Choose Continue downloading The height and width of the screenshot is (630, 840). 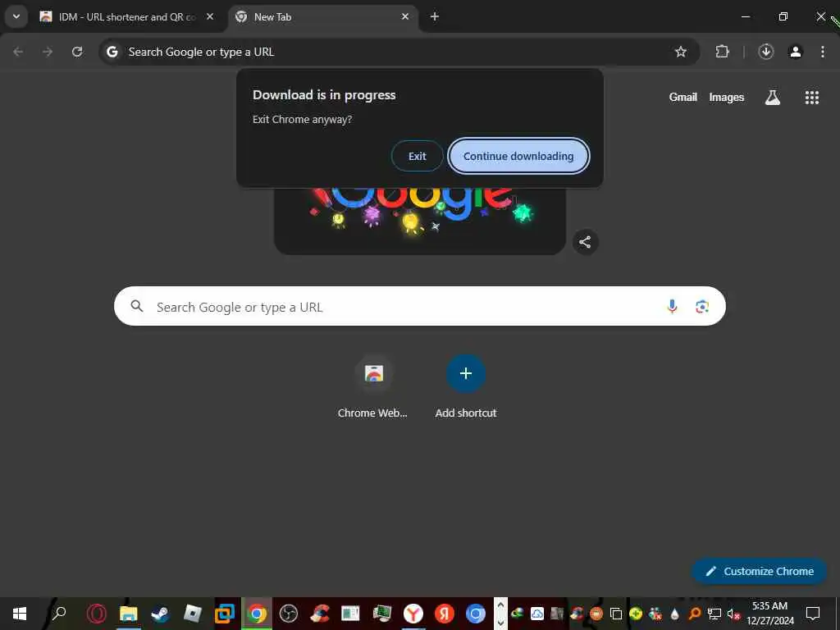point(518,156)
